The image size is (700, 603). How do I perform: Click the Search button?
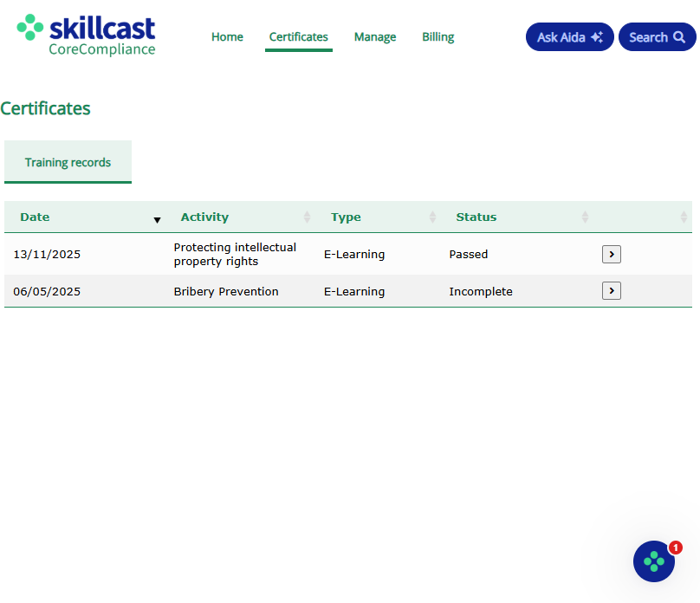(657, 37)
